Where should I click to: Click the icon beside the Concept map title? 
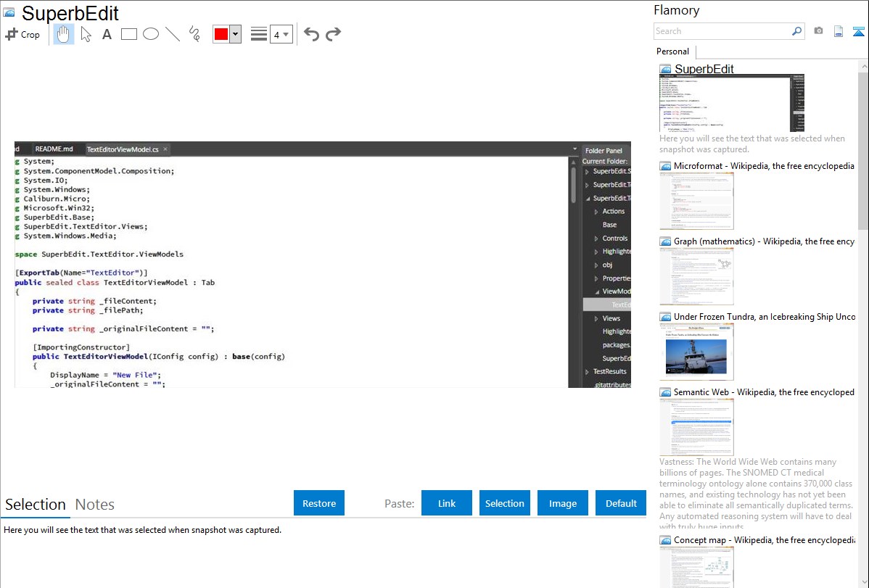[x=666, y=540]
